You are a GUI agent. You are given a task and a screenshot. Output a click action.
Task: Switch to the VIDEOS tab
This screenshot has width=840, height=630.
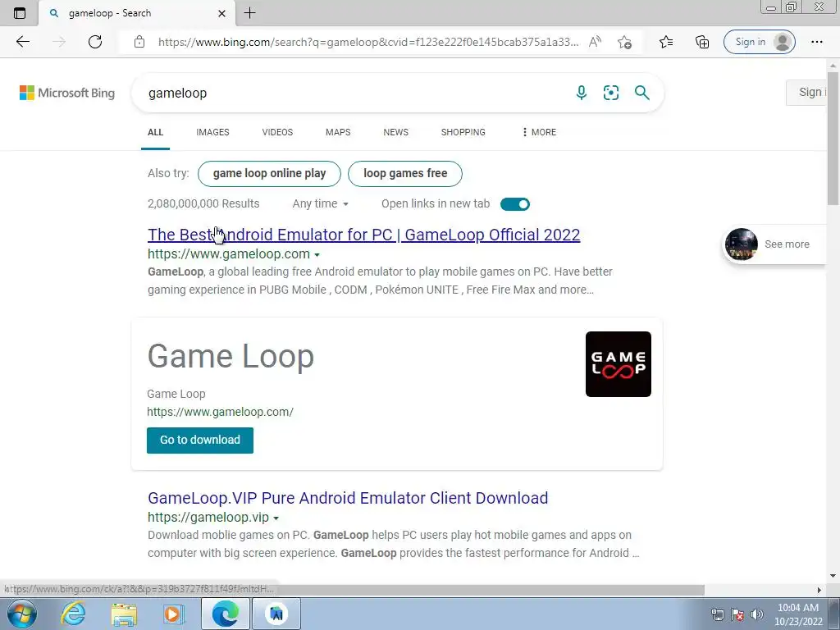click(277, 132)
